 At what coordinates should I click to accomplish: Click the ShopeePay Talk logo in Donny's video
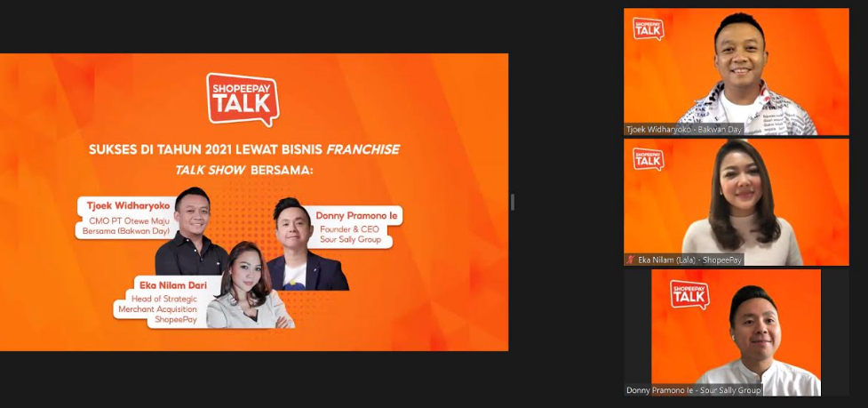coord(689,294)
